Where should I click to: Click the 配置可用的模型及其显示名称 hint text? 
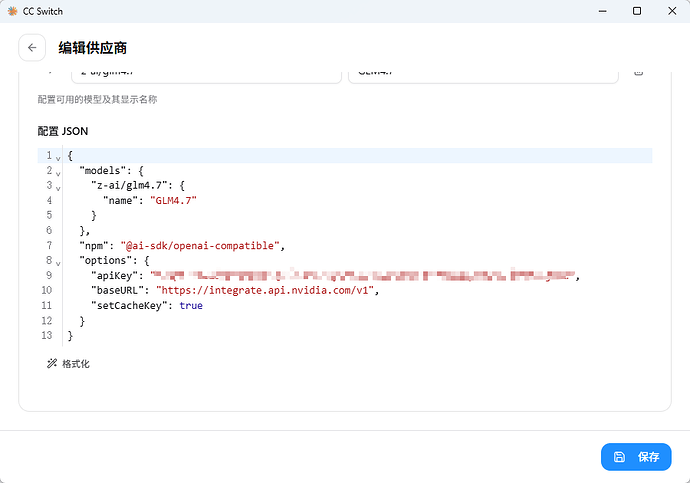[x=97, y=99]
